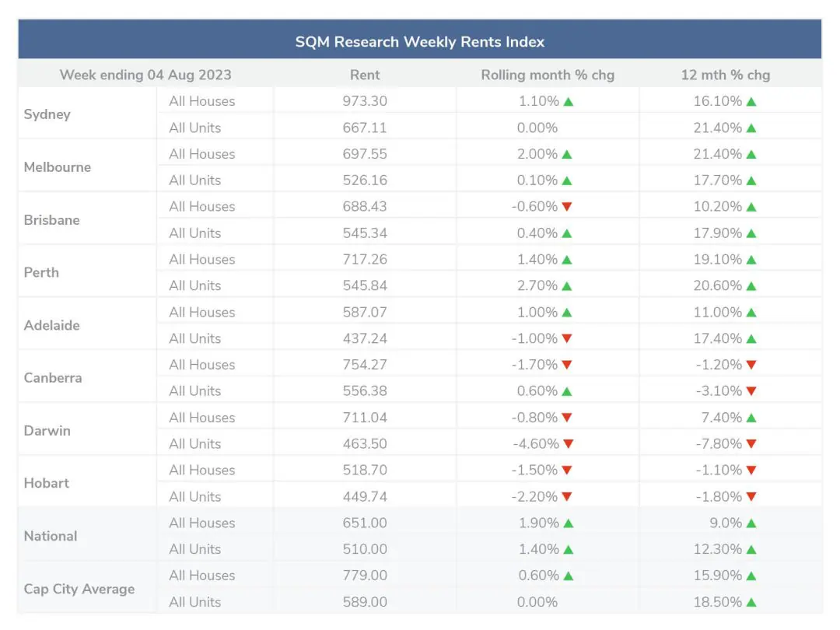Image resolution: width=840 pixels, height=630 pixels.
Task: Click red arrow beside Canberra units -3.10%
Action: pyautogui.click(x=751, y=391)
